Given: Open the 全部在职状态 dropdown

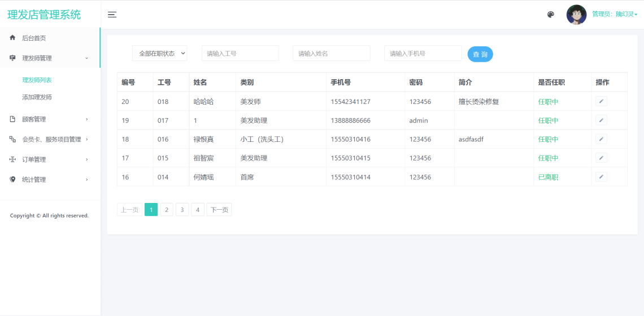Looking at the screenshot, I should click(159, 53).
